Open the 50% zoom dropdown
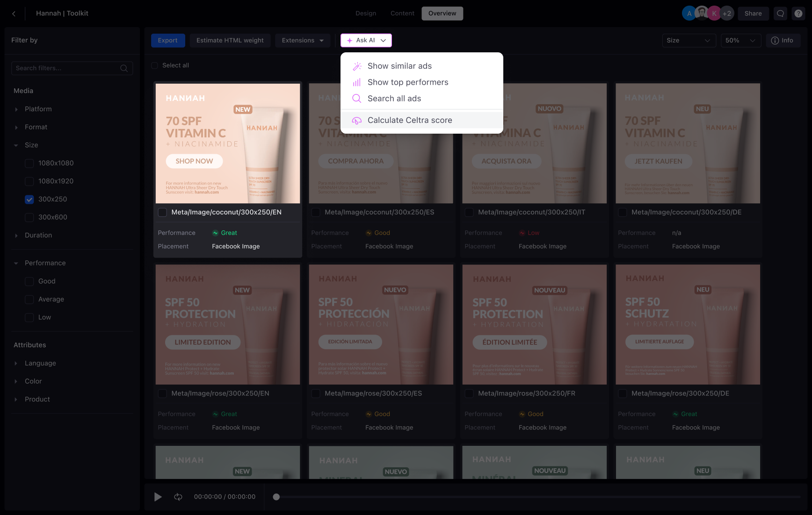Screen dimensions: 812x515 click(740, 41)
